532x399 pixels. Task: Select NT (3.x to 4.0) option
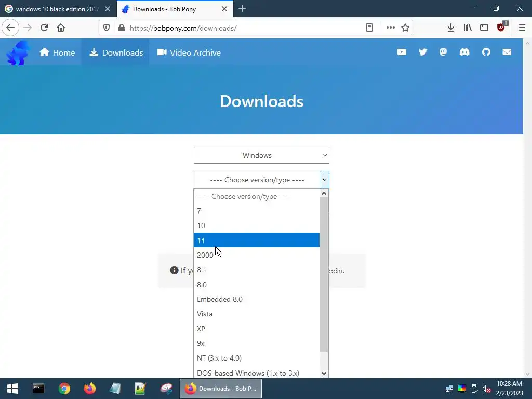(x=257, y=358)
